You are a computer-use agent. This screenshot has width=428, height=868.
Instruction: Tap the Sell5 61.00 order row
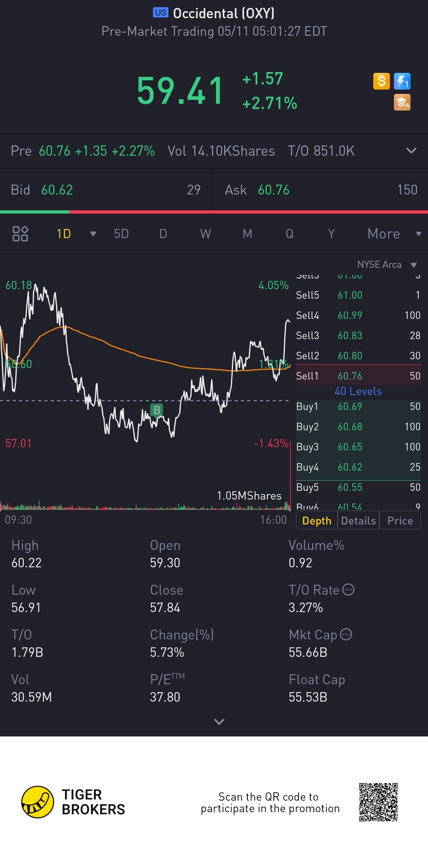358,295
